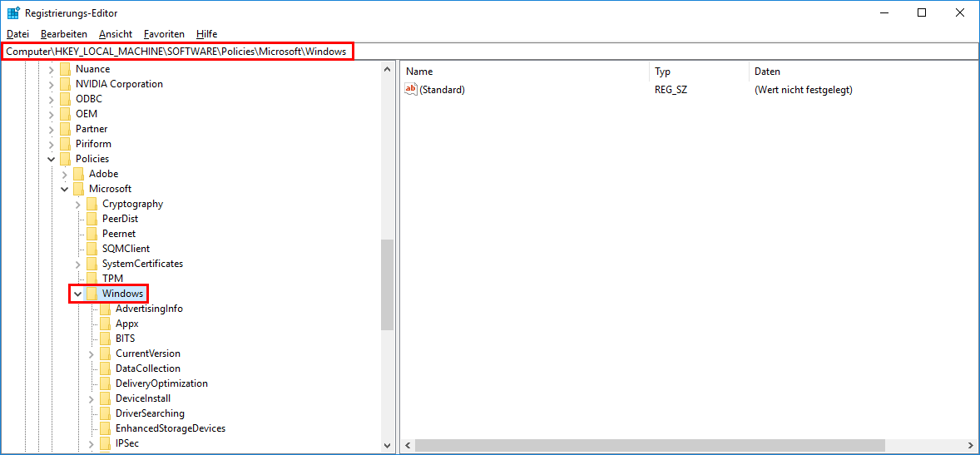Click the Nuance folder icon
980x455 pixels.
pos(65,69)
